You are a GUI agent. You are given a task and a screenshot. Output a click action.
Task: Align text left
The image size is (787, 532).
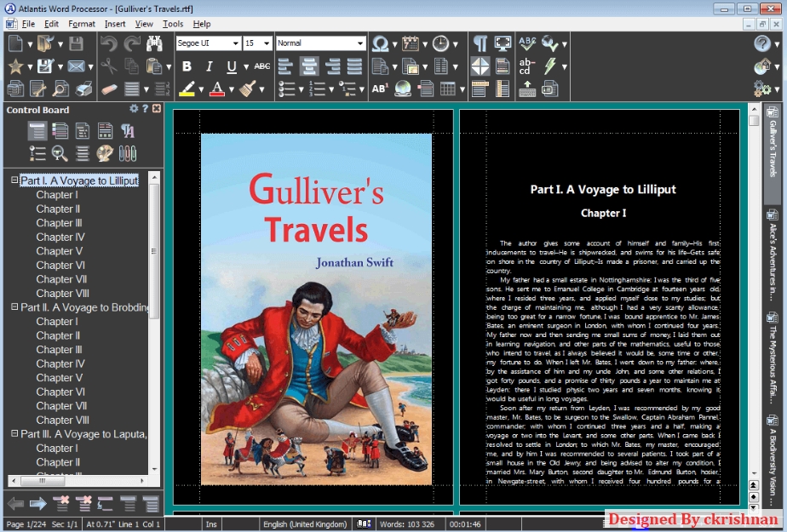(x=286, y=66)
